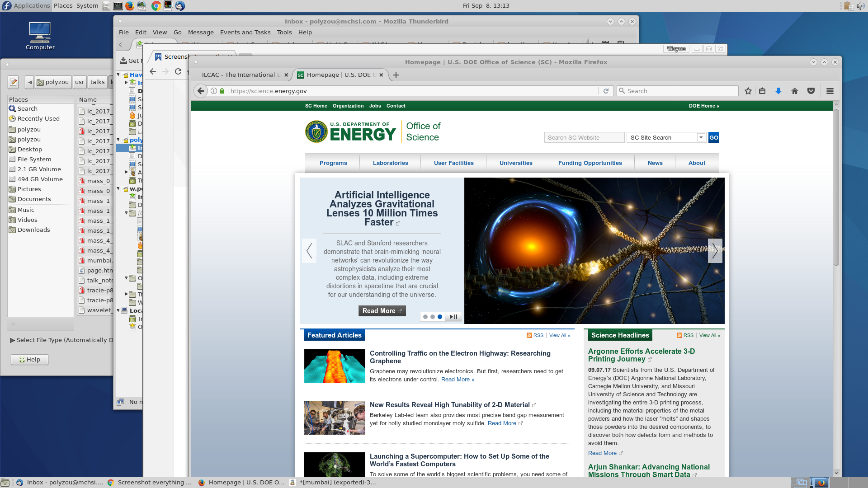Go to Firefox home page icon

pos(795,91)
